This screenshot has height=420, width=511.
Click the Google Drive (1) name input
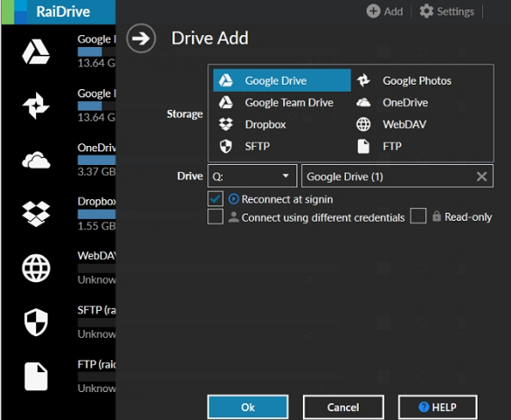[388, 177]
